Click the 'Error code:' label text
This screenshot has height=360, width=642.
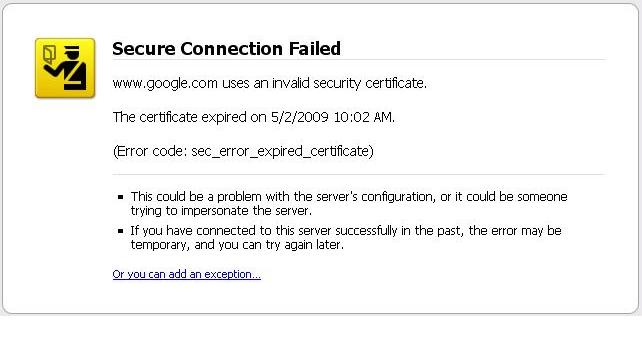pyautogui.click(x=151, y=152)
